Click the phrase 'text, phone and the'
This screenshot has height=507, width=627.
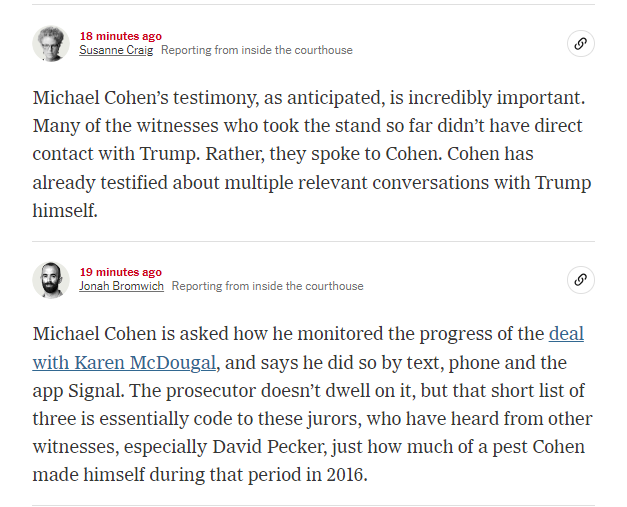pyautogui.click(x=487, y=363)
